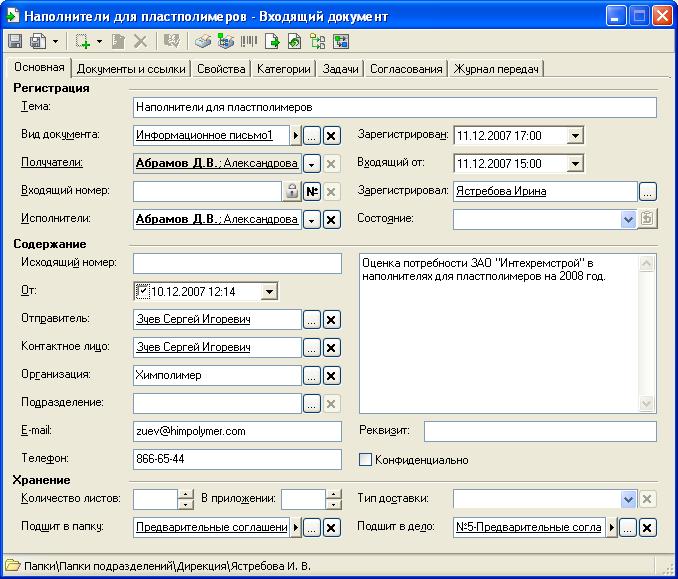Click the barcode icon in the toolbar
Viewport: 678px width, 579px height.
[248, 42]
